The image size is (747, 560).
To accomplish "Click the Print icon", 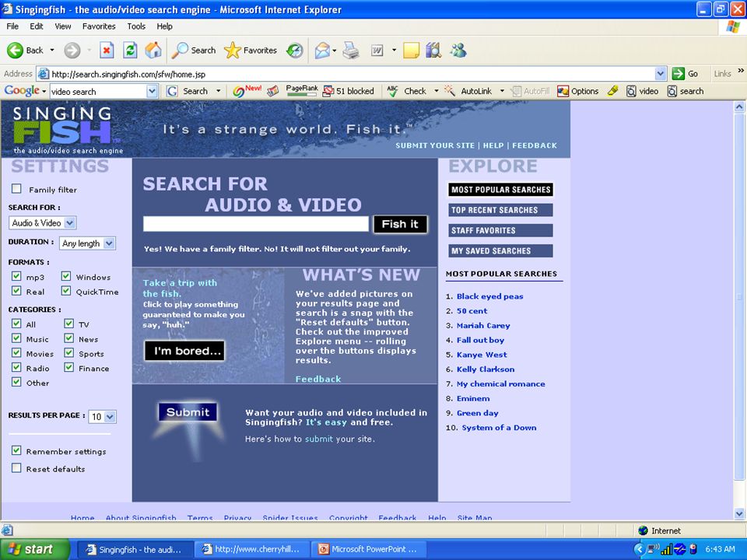I will click(x=351, y=50).
